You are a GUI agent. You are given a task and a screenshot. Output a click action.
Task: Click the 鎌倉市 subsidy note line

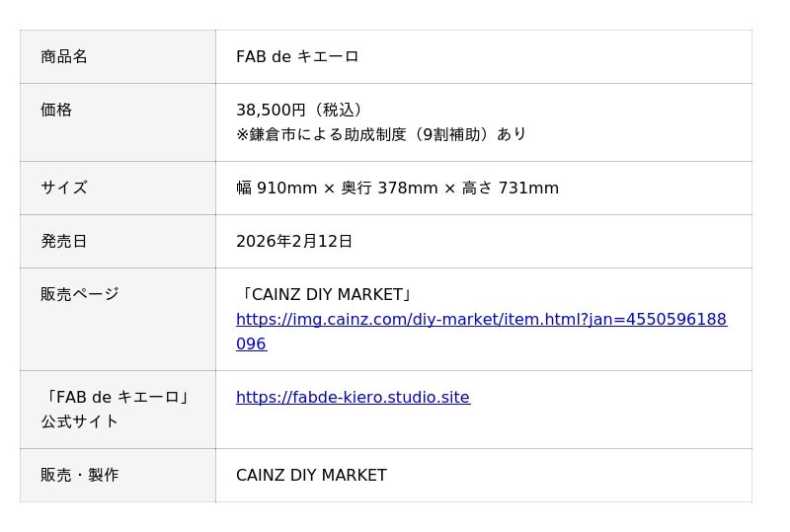pyautogui.click(x=381, y=134)
